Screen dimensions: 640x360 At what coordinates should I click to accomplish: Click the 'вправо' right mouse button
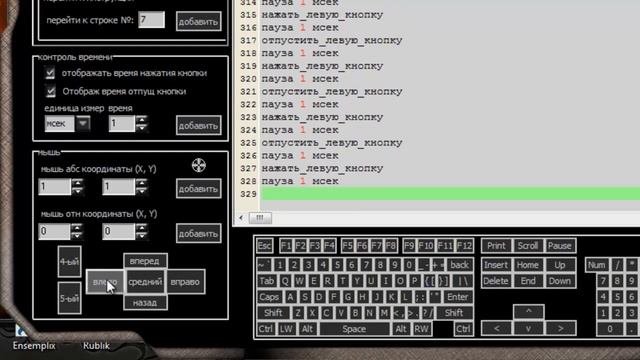point(185,282)
